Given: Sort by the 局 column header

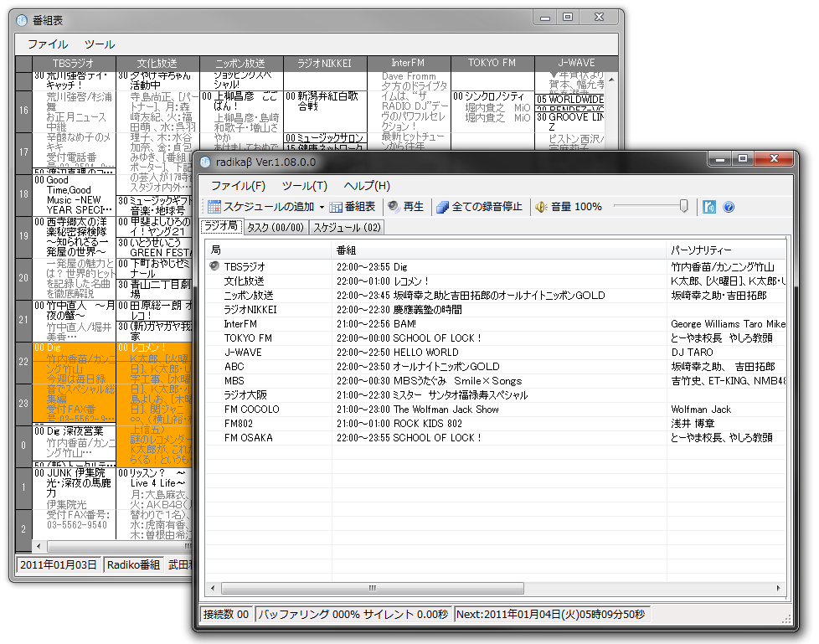Looking at the screenshot, I should coord(269,250).
